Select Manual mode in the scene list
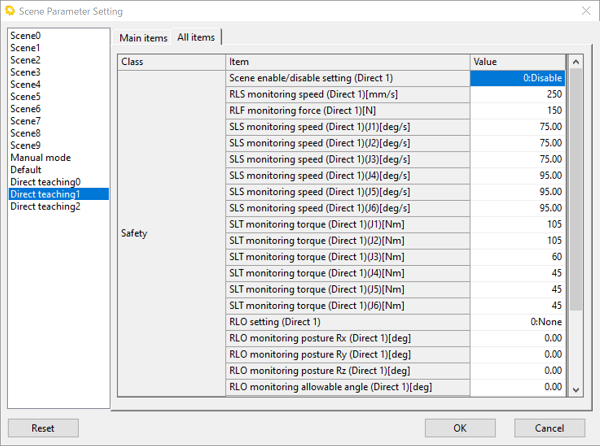 tap(41, 158)
